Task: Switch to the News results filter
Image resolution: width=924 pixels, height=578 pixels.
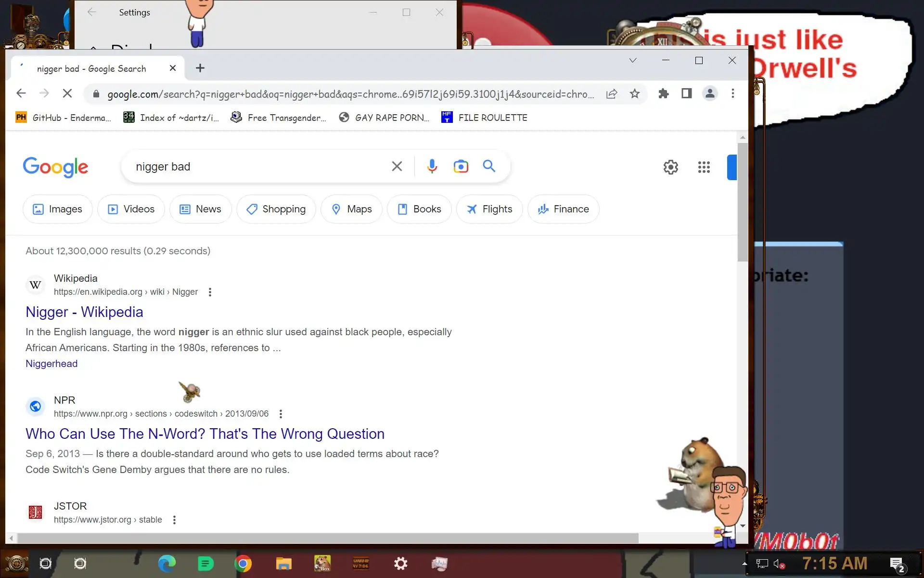Action: click(200, 209)
